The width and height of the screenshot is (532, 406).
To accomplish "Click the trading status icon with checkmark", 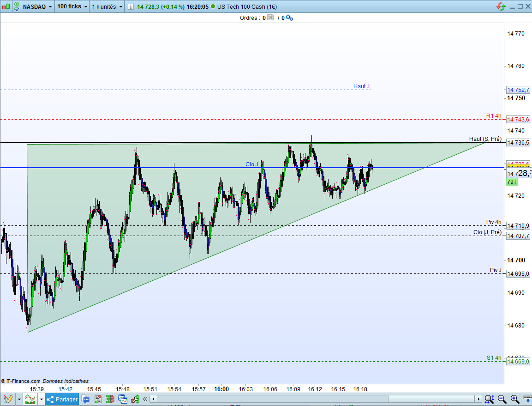I will pos(17,6).
